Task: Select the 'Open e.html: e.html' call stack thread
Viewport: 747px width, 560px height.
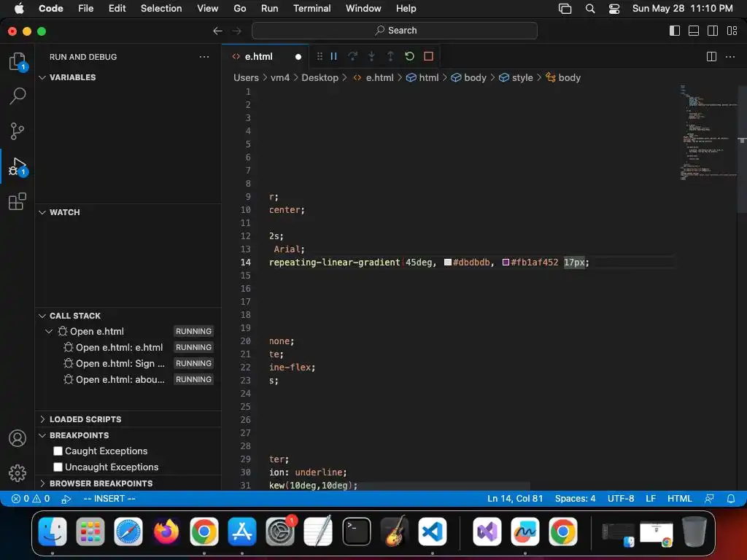Action: (x=128, y=348)
